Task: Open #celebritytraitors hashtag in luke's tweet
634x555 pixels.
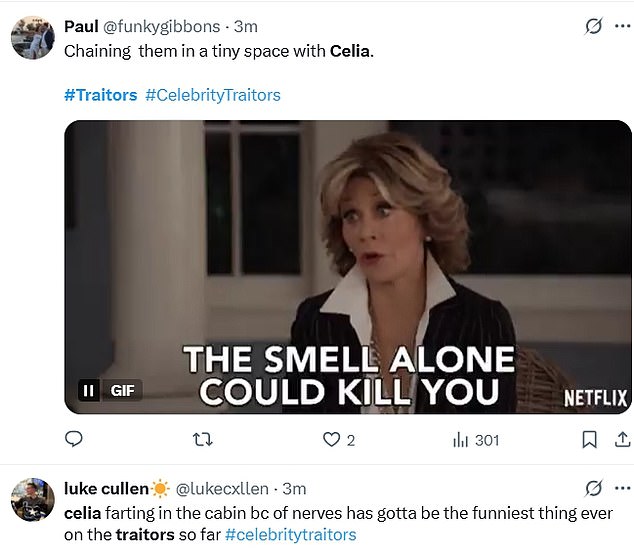Action: tap(290, 535)
